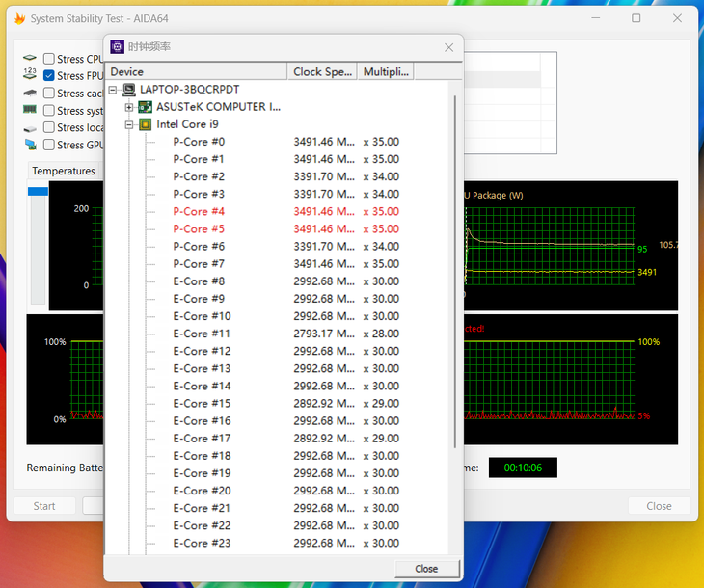
Task: Click the CPU Package (W) graph legend
Action: coord(494,196)
